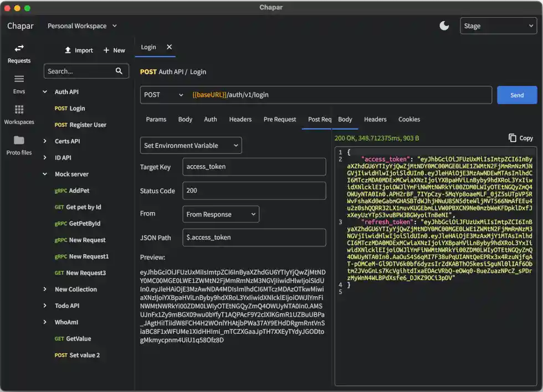Viewport: 543px width, 392px height.
Task: Close the Login tab
Action: 170,47
